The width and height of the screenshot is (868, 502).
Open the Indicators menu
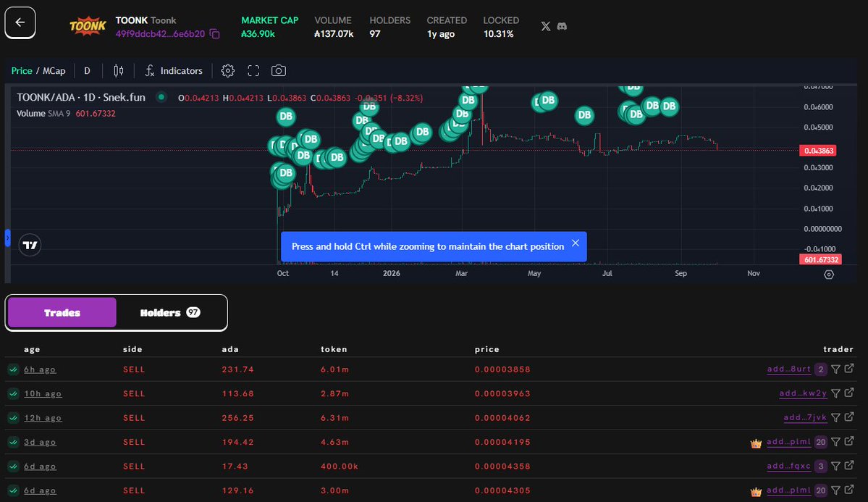(x=174, y=70)
